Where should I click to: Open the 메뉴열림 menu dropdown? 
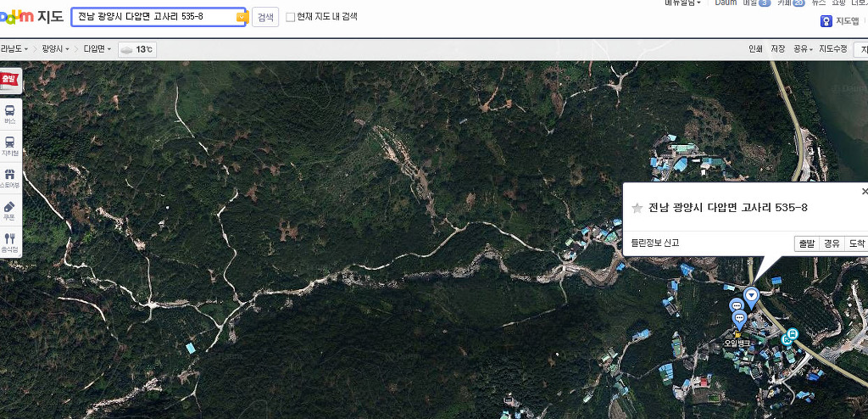[x=682, y=3]
